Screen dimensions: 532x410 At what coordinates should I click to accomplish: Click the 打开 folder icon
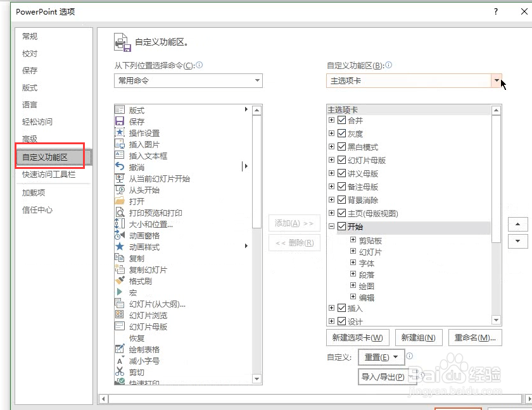coord(120,201)
